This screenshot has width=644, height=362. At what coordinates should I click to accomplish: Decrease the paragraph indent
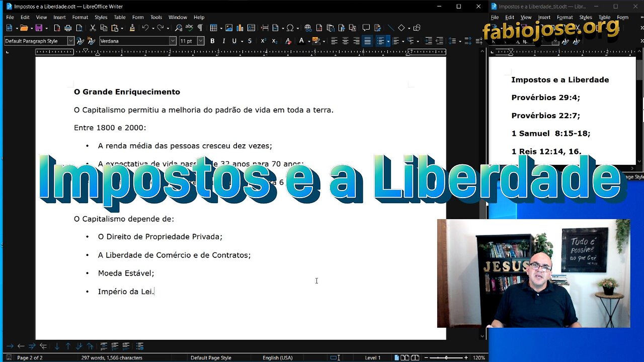[440, 41]
